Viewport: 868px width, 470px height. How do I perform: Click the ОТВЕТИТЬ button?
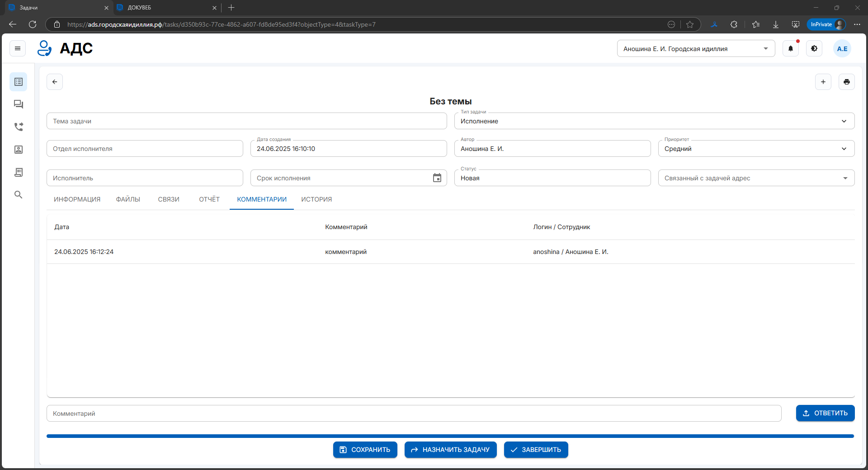pos(825,413)
